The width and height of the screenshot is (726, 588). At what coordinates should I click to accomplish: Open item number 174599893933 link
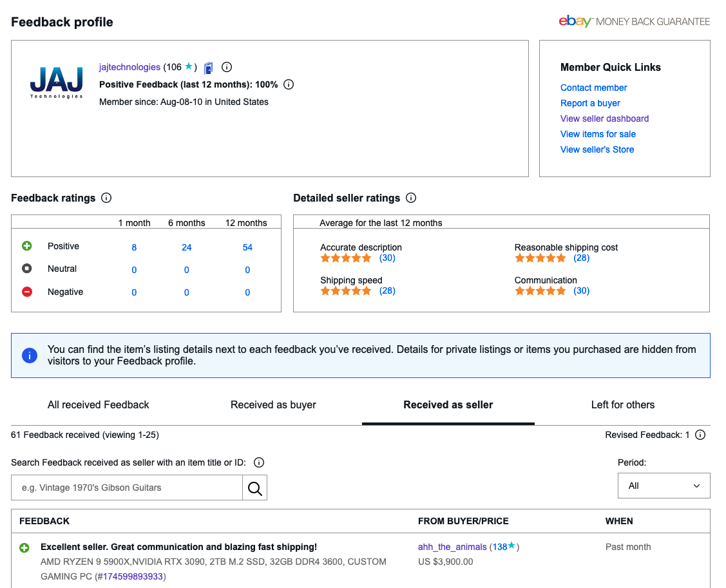pos(133,576)
